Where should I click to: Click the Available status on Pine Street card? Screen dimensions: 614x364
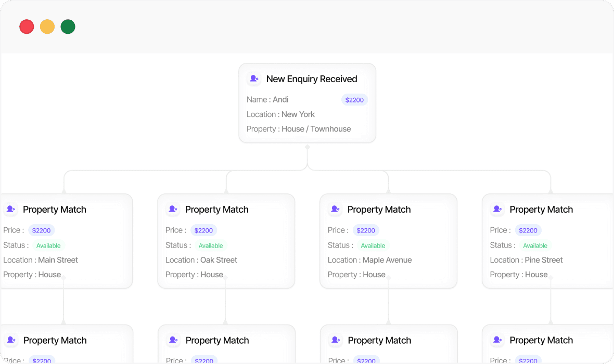click(535, 245)
